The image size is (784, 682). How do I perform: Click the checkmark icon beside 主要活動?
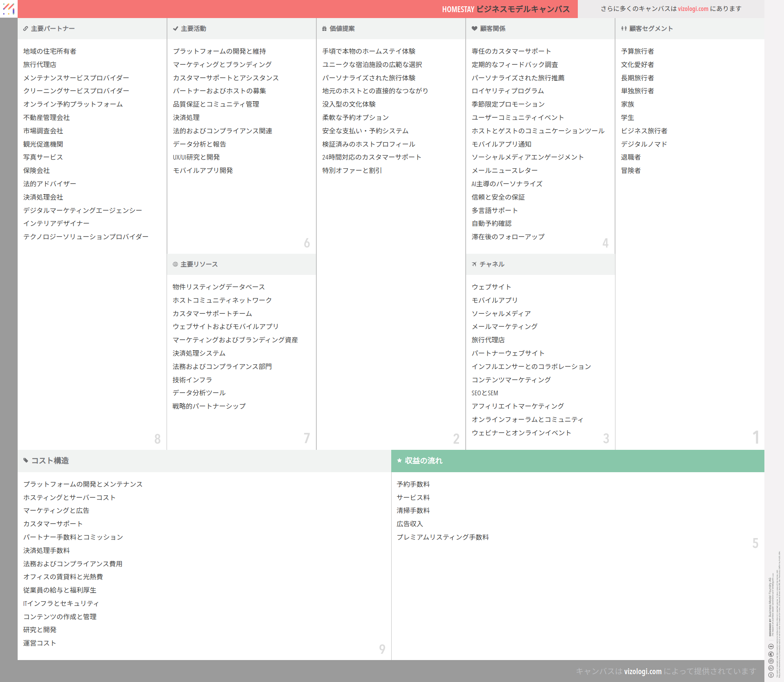point(176,29)
